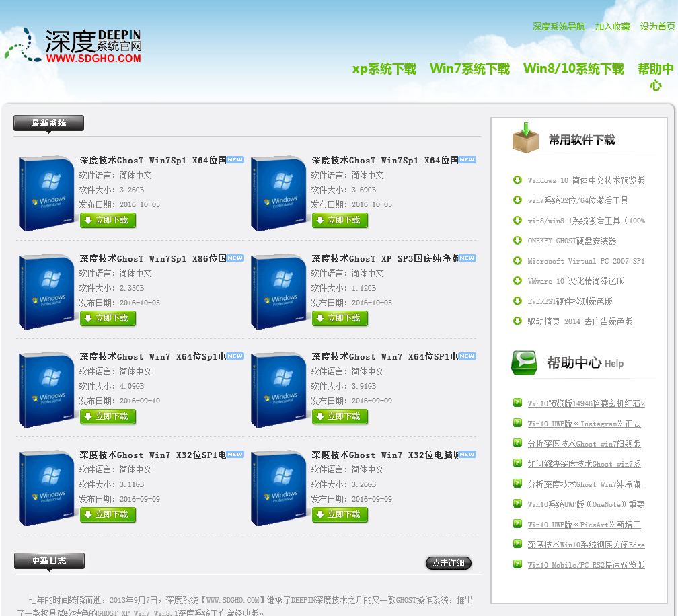Go to the 帮助中心 menu item
The image size is (678, 616).
(656, 76)
